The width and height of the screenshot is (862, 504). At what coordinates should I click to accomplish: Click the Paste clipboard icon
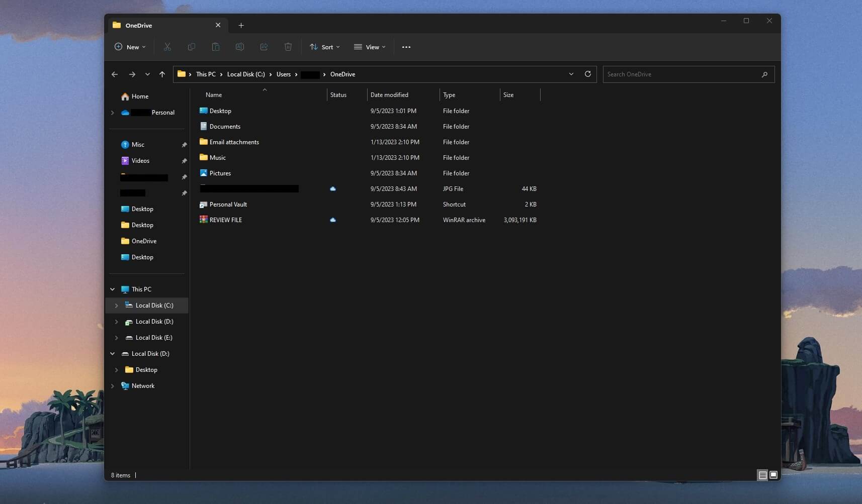tap(216, 47)
